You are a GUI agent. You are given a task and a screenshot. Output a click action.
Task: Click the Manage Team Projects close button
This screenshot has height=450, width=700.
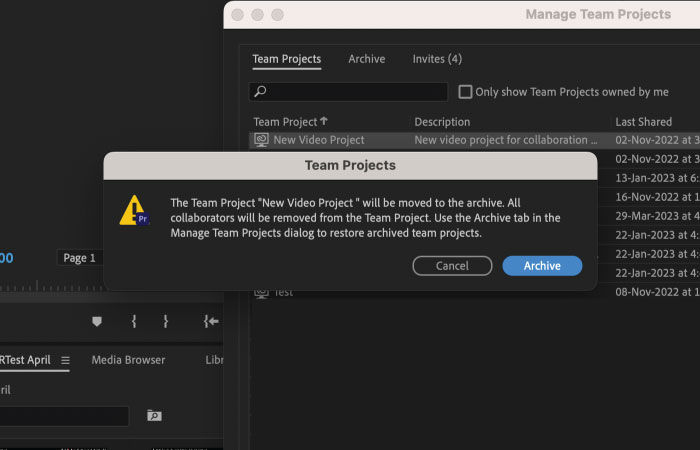pos(238,15)
